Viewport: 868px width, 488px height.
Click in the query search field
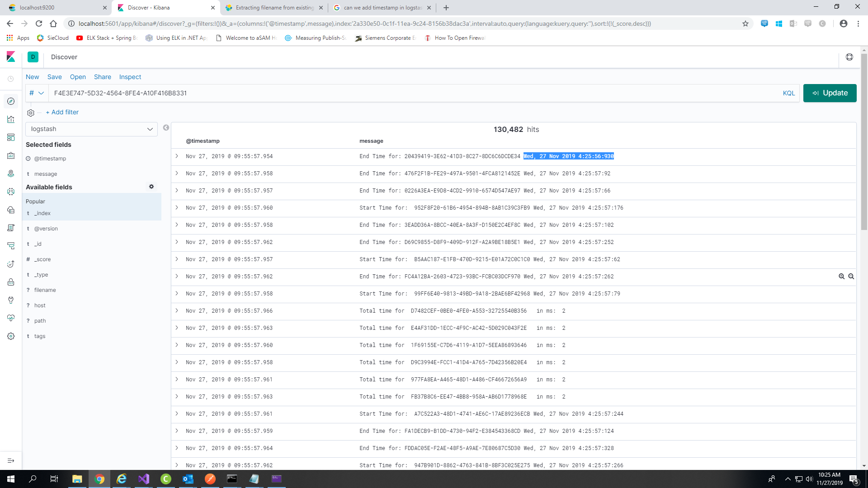point(407,93)
